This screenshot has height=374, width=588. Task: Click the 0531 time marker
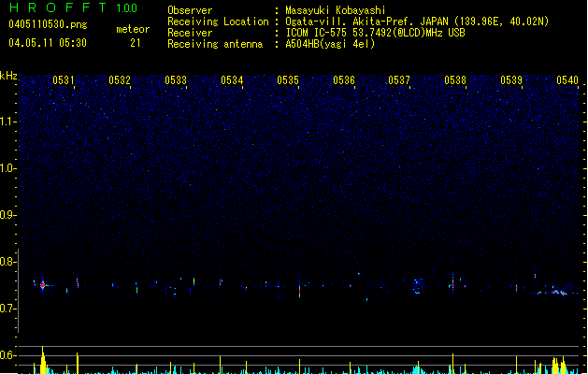tap(64, 80)
